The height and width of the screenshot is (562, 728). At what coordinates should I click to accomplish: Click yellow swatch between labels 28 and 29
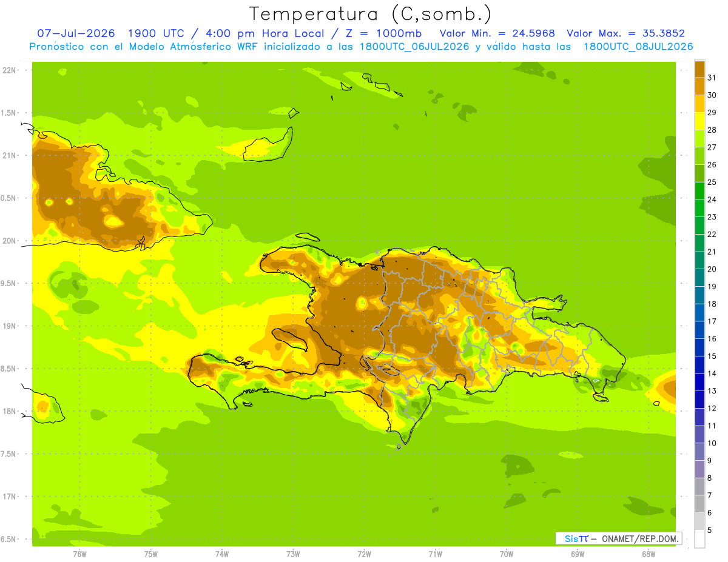(x=699, y=121)
